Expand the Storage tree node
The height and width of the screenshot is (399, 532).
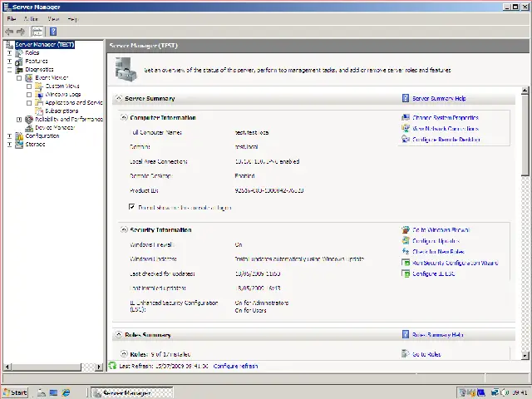(x=9, y=145)
